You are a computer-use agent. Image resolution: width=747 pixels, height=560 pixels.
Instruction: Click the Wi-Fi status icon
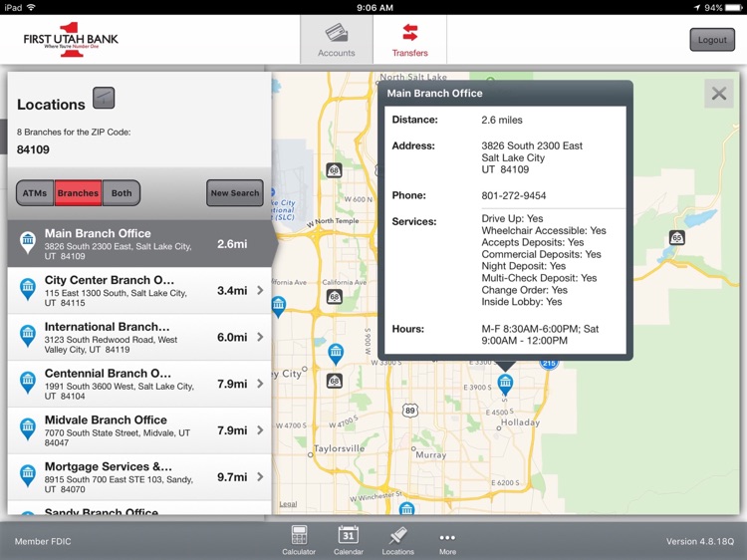pos(31,7)
